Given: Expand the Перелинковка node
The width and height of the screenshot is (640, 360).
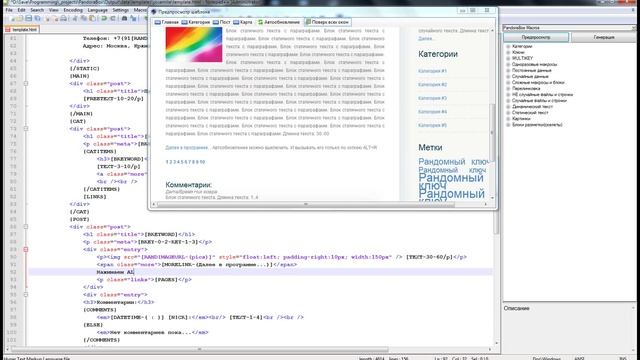Looking at the screenshot, I should pos(508,88).
